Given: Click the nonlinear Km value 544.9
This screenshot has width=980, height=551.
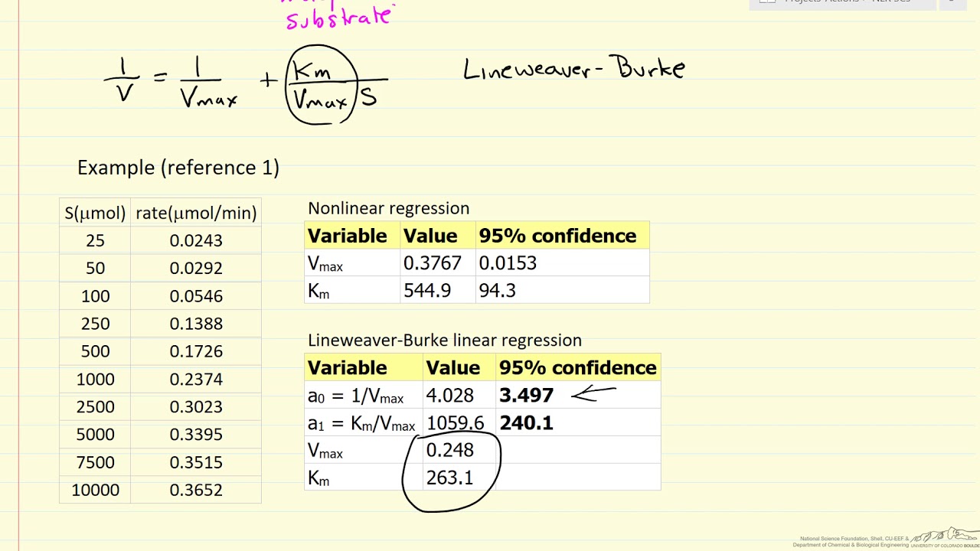Looking at the screenshot, I should click(x=427, y=291).
